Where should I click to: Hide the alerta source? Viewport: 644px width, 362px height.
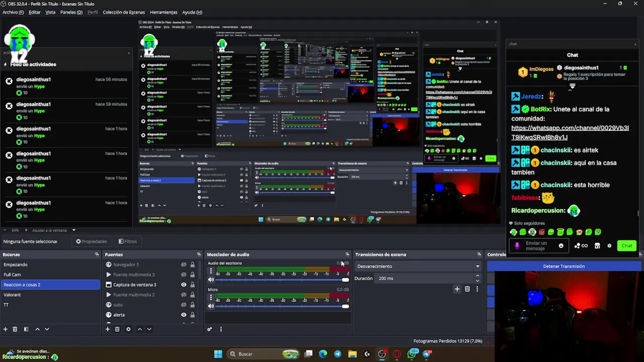[x=184, y=315]
